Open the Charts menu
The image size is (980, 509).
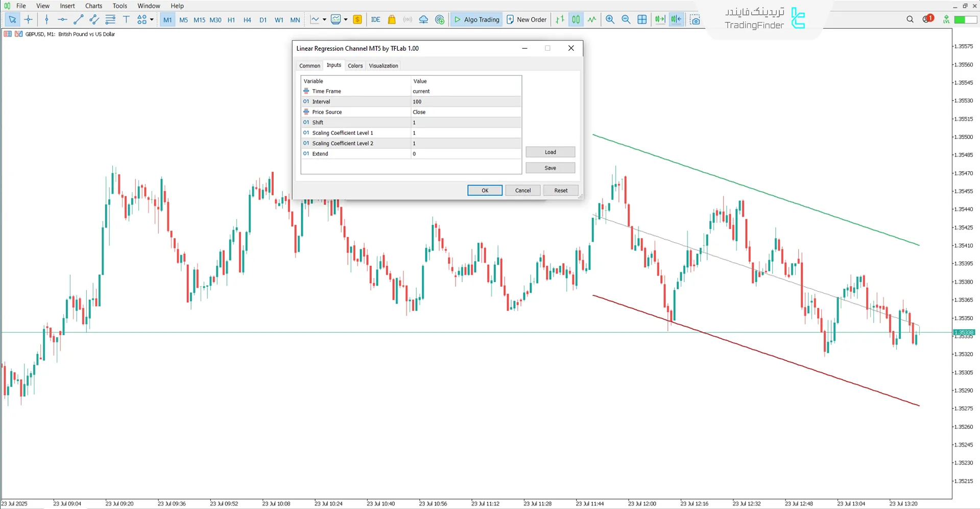point(93,6)
